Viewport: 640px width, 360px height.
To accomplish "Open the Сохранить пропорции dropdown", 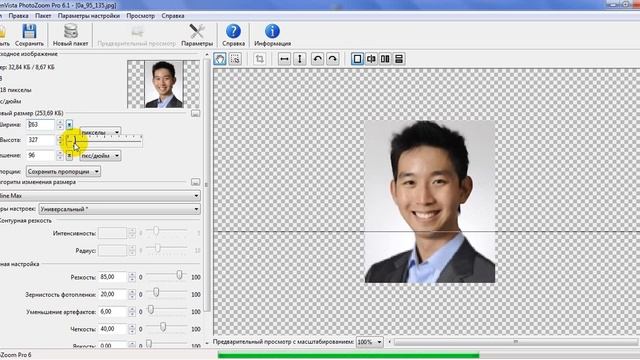I will coord(63,171).
